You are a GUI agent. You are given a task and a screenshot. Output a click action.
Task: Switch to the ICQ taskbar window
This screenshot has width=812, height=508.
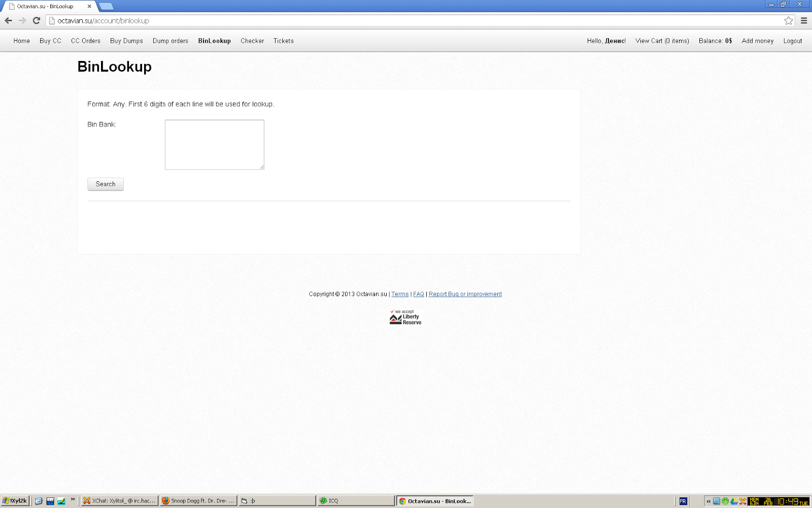(x=356, y=501)
